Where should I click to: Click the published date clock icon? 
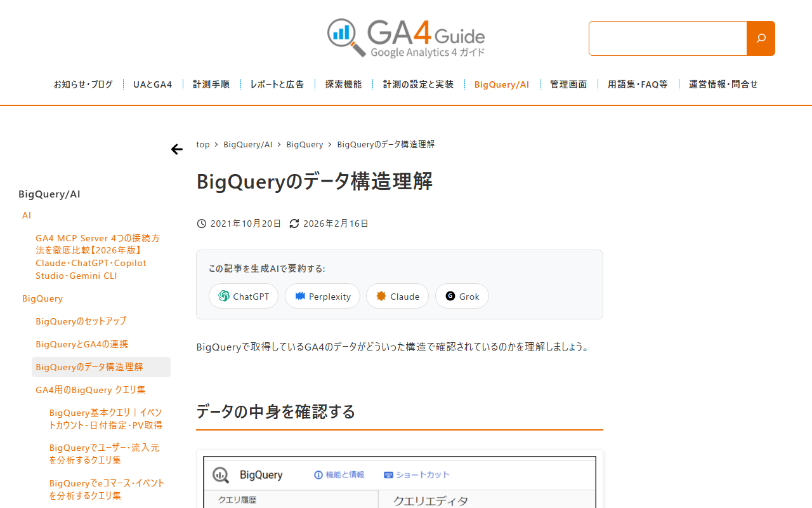202,224
